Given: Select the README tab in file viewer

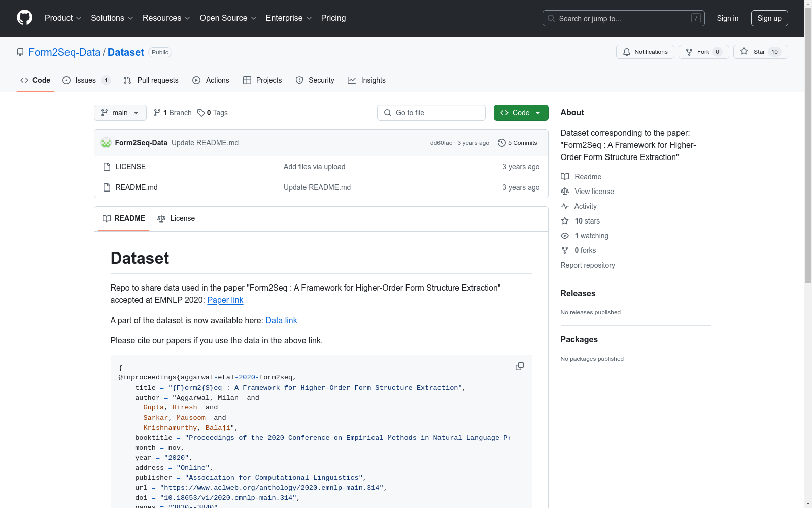Looking at the screenshot, I should pyautogui.click(x=124, y=218).
